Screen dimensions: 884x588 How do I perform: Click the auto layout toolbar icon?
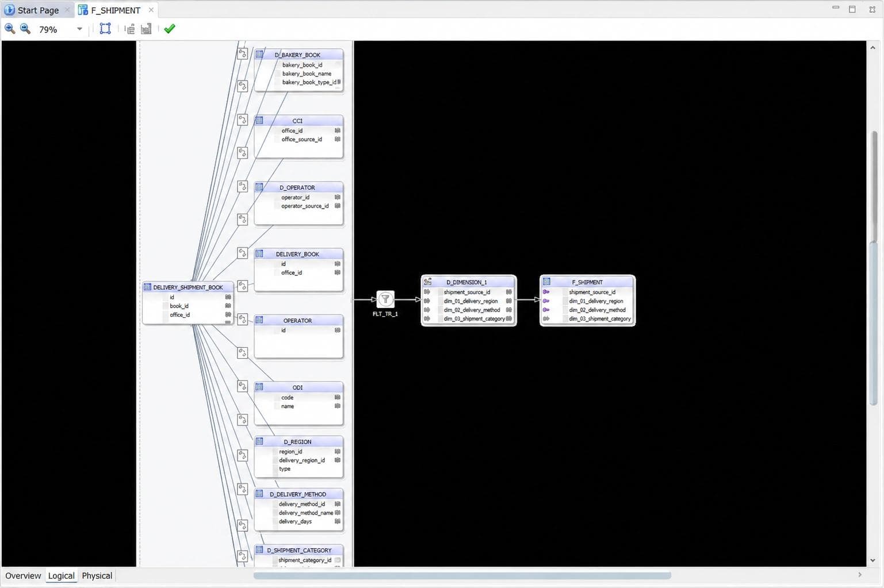[x=130, y=29]
